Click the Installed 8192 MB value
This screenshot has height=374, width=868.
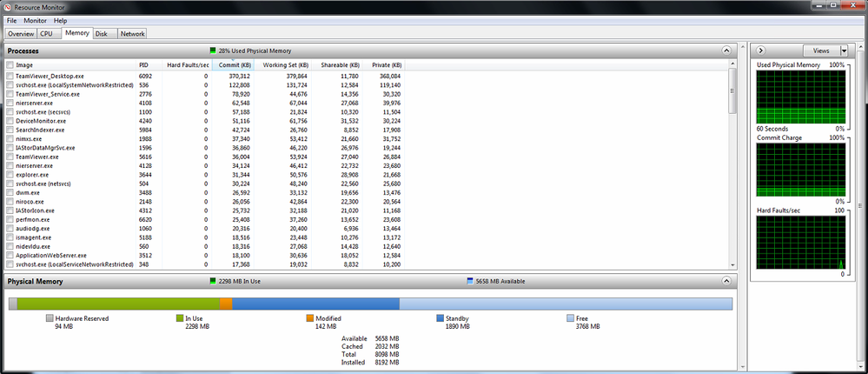387,363
